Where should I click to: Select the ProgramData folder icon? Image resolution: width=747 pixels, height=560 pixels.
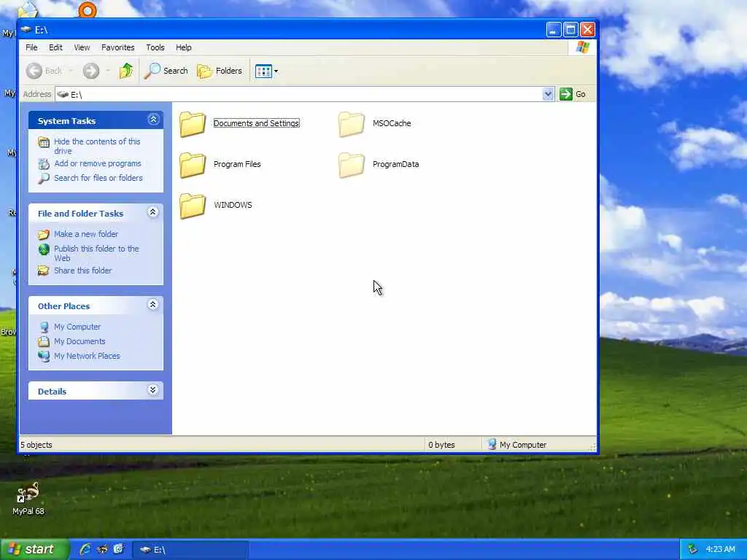click(352, 165)
